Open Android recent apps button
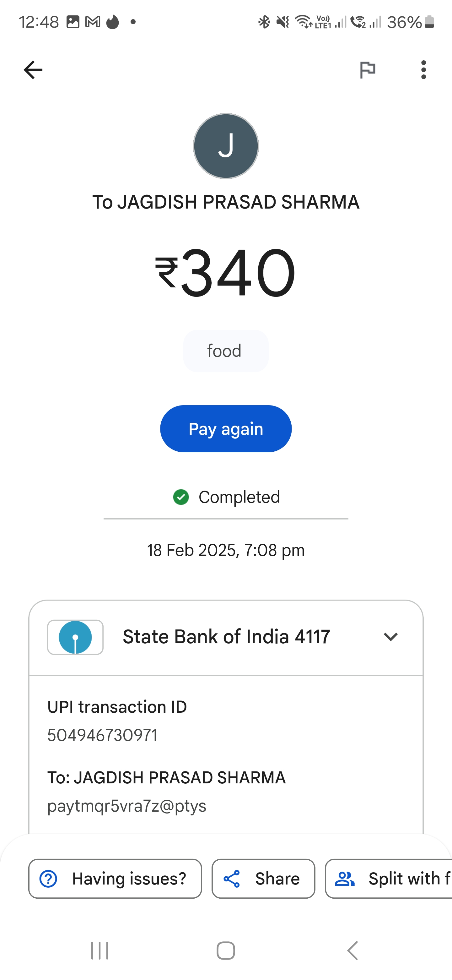The width and height of the screenshot is (452, 980). pos(100,951)
